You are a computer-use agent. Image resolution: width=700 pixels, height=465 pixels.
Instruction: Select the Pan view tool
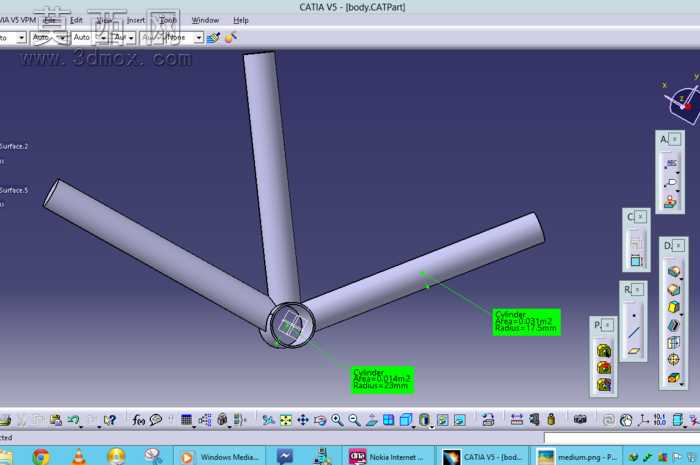click(303, 419)
